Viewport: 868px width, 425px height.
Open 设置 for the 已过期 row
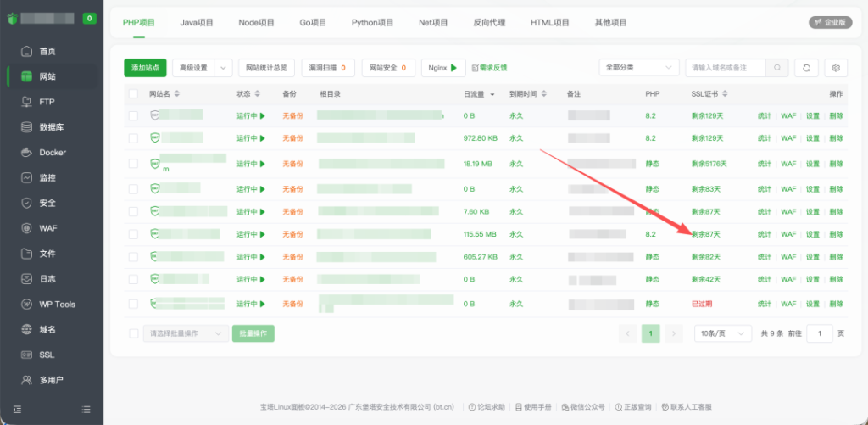click(813, 304)
